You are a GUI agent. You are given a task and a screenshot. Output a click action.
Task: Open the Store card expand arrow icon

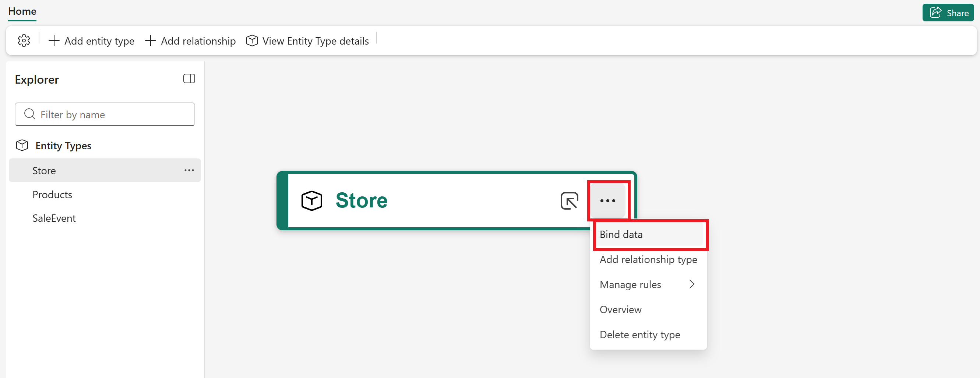pos(570,201)
